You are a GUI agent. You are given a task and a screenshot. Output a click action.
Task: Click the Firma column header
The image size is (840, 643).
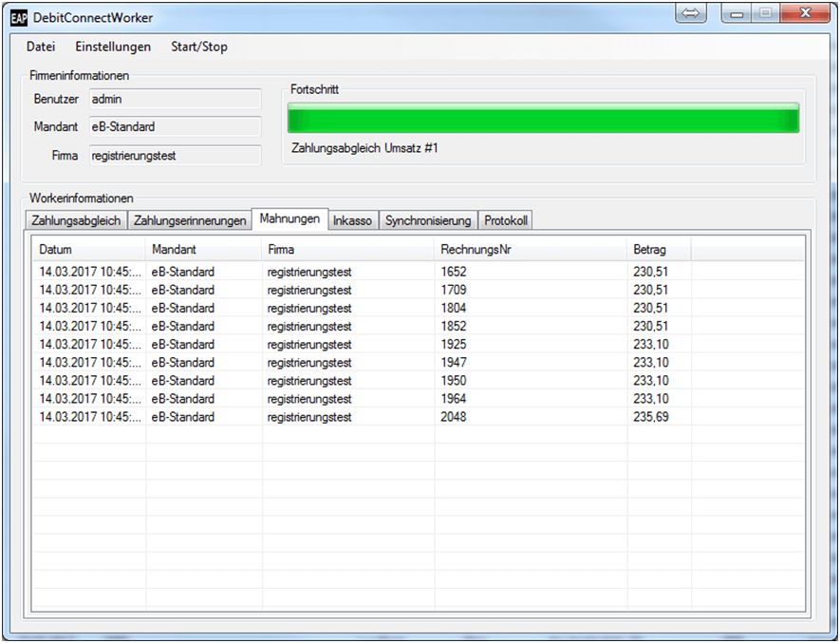tap(346, 250)
